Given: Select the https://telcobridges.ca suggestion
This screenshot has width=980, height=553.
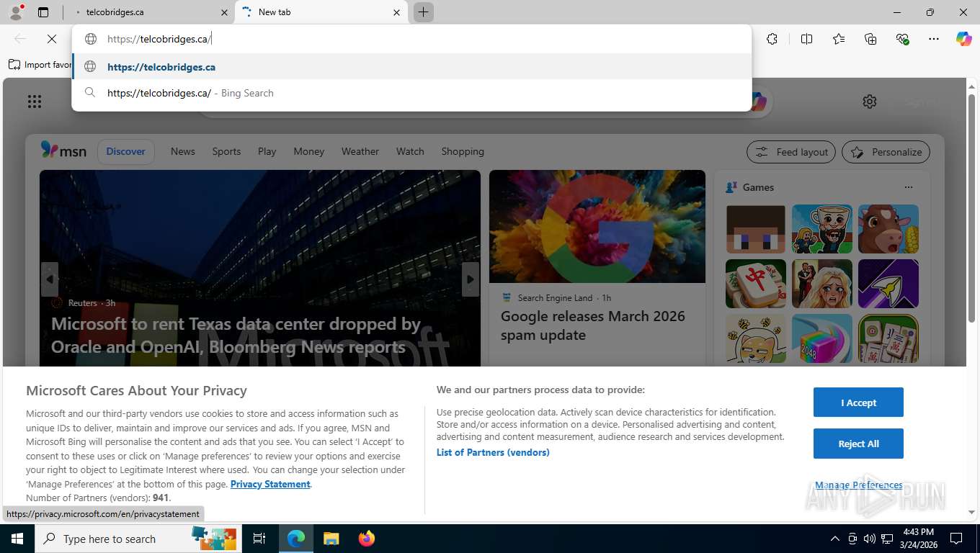Looking at the screenshot, I should point(411,67).
